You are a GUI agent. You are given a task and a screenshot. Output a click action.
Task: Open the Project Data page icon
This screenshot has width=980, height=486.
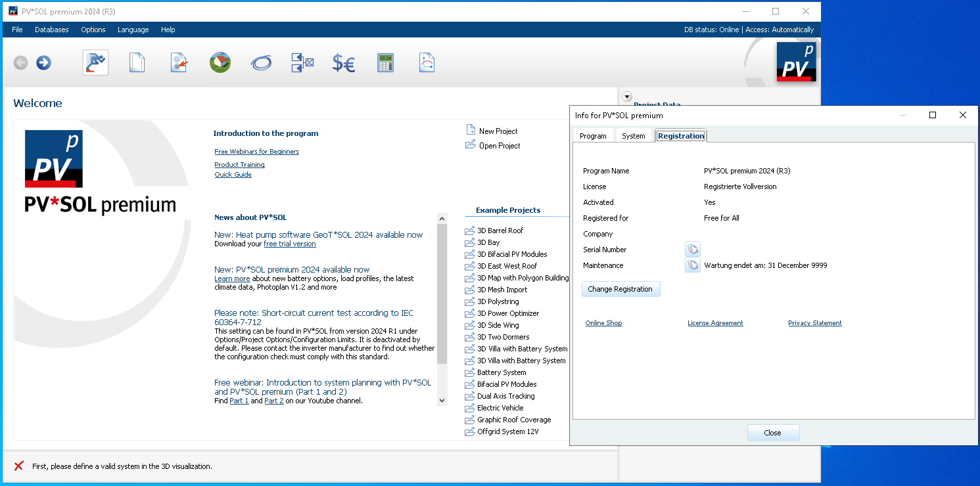tap(137, 63)
